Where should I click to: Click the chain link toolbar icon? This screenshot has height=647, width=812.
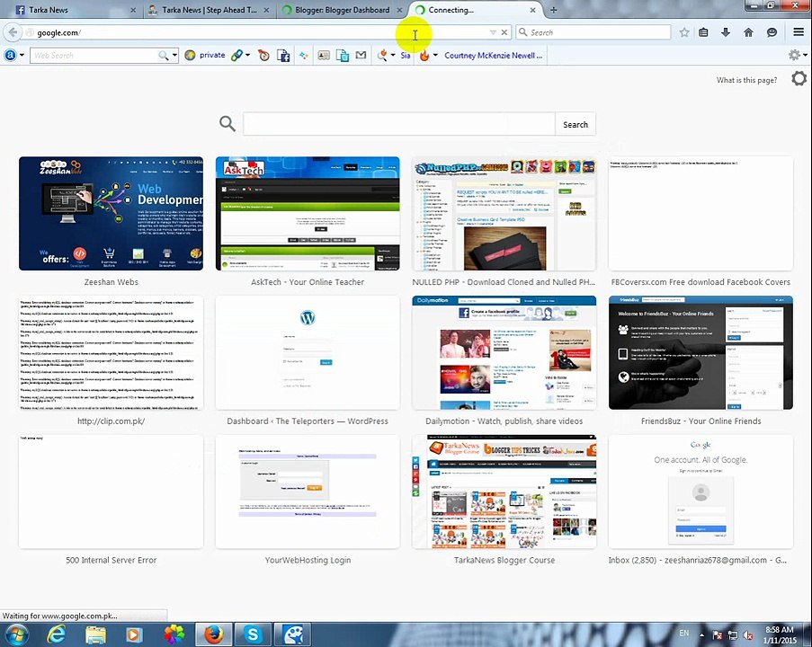pyautogui.click(x=236, y=56)
